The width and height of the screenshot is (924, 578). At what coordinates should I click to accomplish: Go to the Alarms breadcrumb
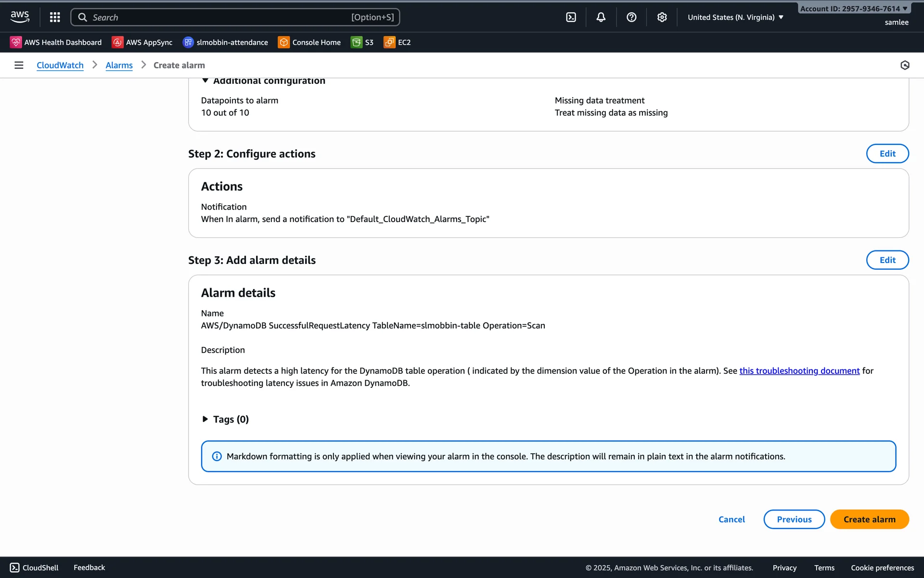(119, 65)
